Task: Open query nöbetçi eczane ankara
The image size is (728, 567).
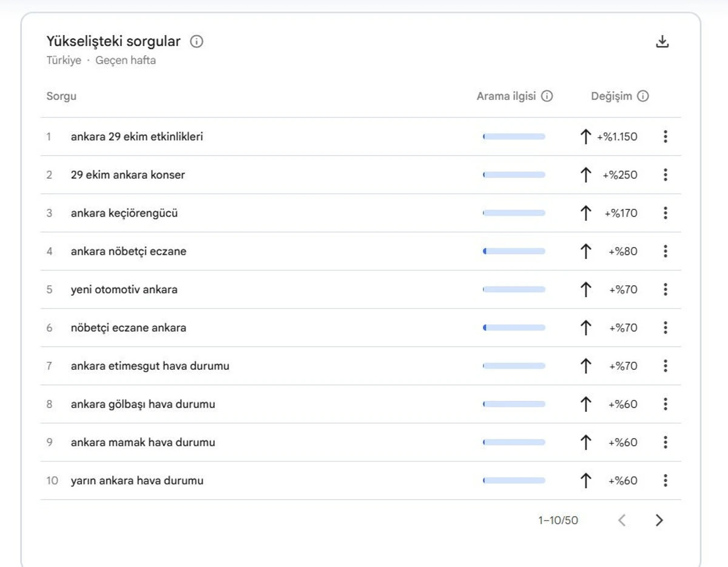Action: tap(129, 328)
